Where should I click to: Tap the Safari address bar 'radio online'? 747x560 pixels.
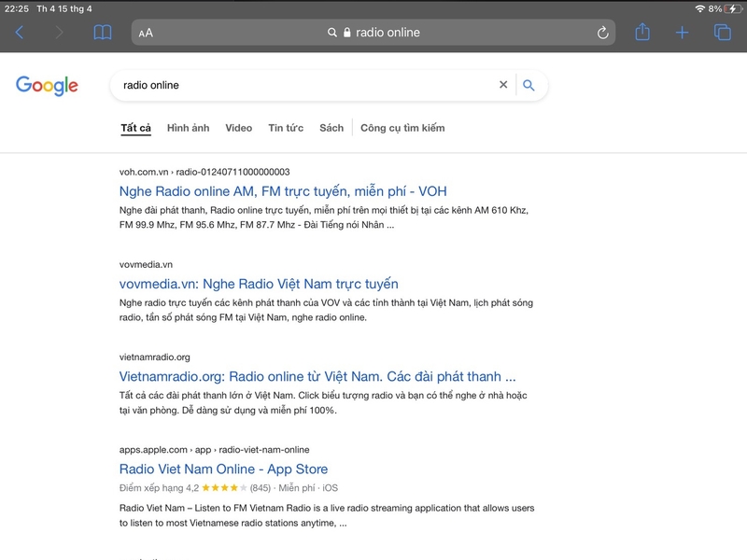373,33
